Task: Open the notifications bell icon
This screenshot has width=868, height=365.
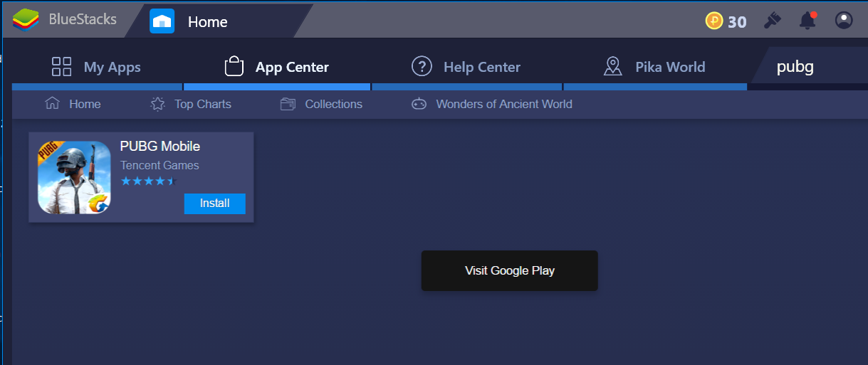Action: pos(807,21)
